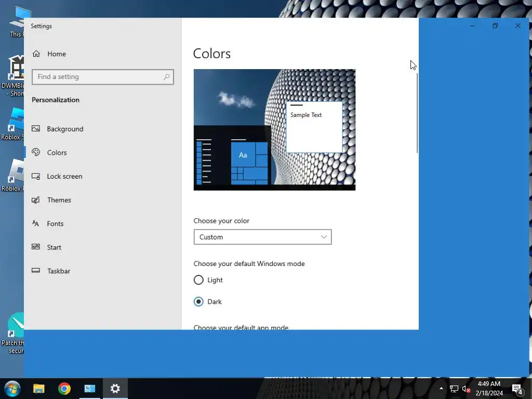Open the network status tray icon
Image resolution: width=532 pixels, height=399 pixels.
coord(454,389)
